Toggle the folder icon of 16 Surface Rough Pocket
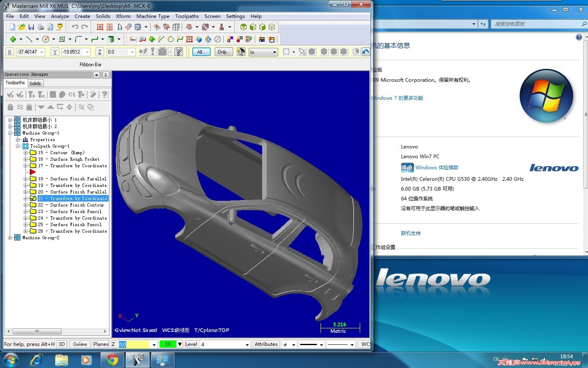The width and height of the screenshot is (588, 368). [x=33, y=159]
